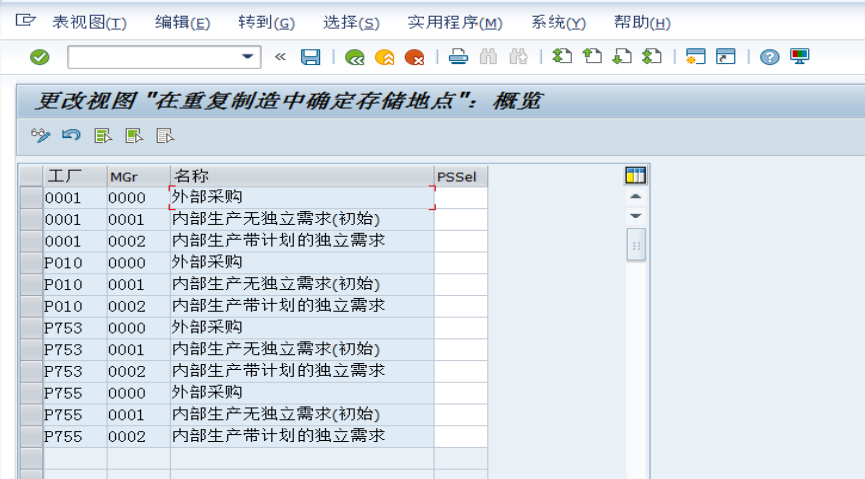Click PSSel field for row 0001 0000
This screenshot has height=479, width=865.
pos(461,198)
